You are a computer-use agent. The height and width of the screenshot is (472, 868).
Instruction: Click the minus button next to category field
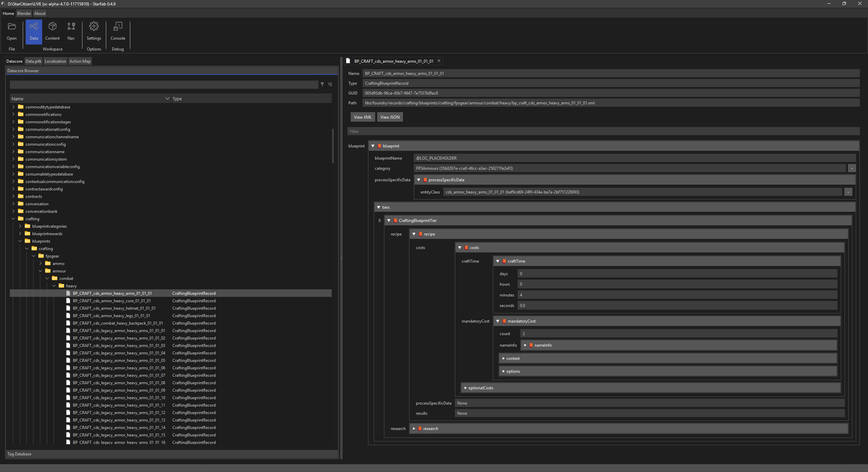(x=852, y=168)
